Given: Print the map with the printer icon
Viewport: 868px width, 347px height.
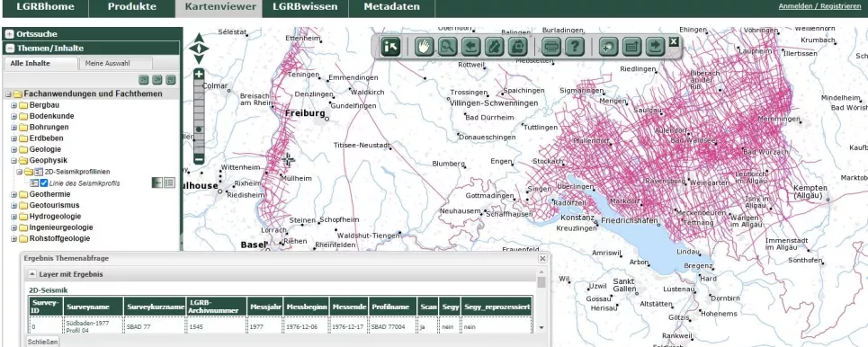Looking at the screenshot, I should pos(551,47).
